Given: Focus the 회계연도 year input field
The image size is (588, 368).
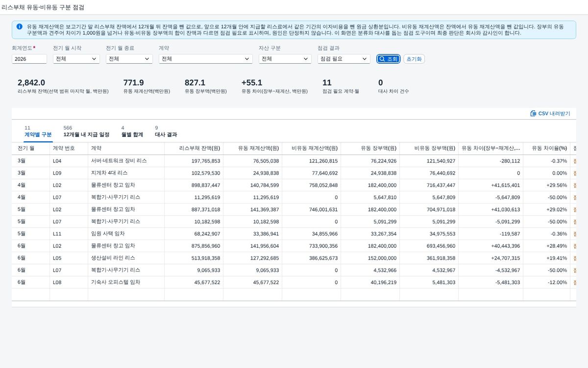Looking at the screenshot, I should tap(29, 59).
